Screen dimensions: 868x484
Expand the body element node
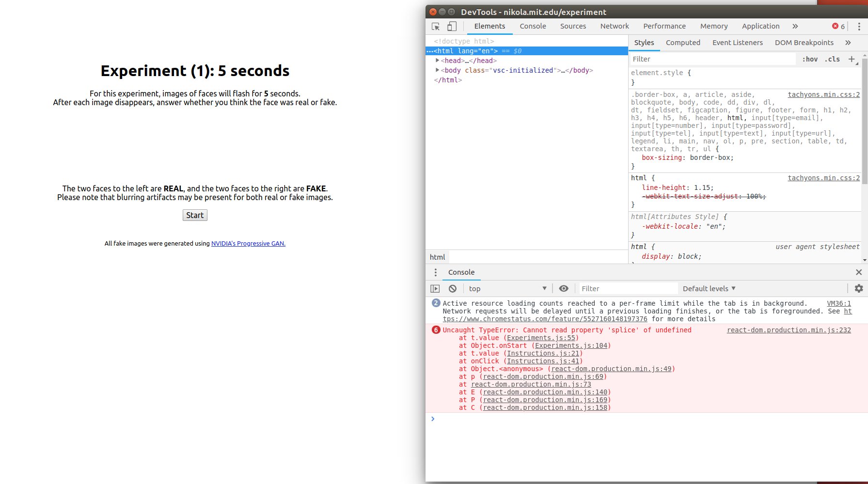pos(437,70)
